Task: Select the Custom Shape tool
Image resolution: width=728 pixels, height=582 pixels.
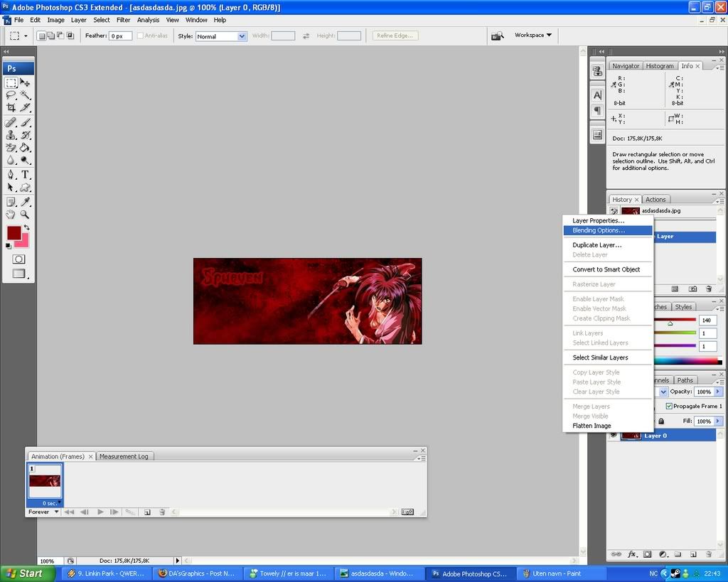Action: pyautogui.click(x=25, y=187)
